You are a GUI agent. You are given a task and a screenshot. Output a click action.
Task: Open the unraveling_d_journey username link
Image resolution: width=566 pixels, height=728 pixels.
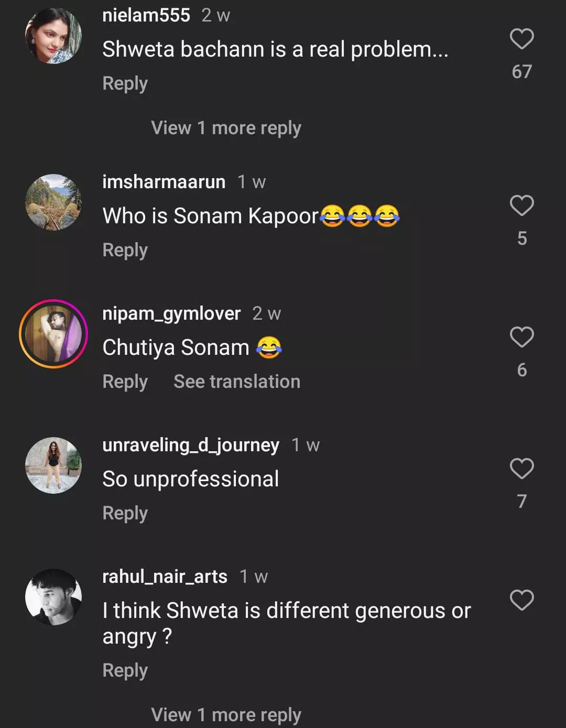click(x=191, y=445)
